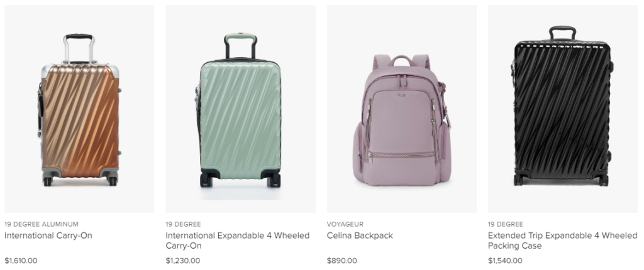Click the $1,540.00 price
644x270 pixels.
(505, 261)
